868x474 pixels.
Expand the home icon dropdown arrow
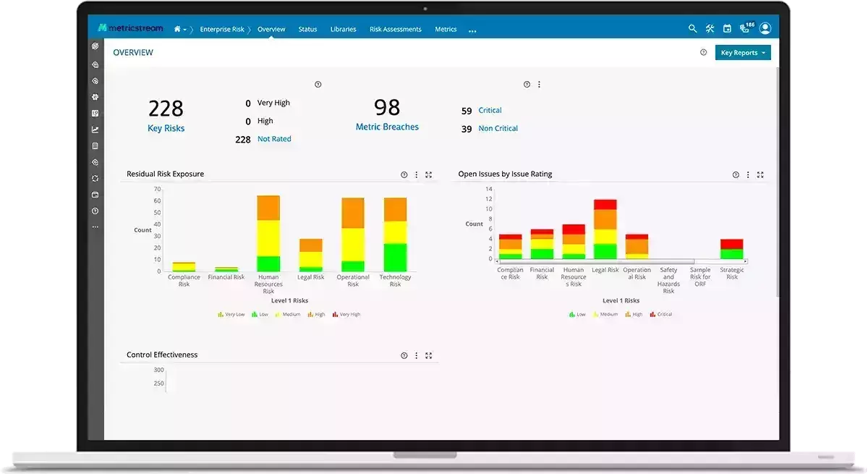pos(184,30)
